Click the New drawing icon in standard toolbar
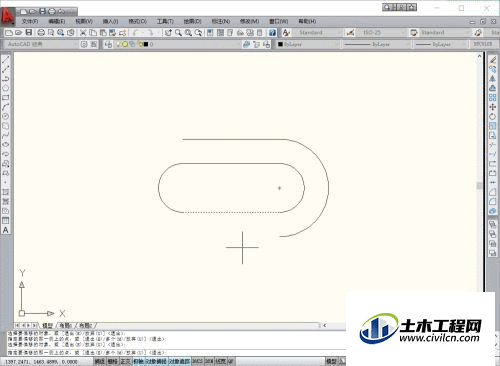The image size is (500, 366). pos(9,32)
